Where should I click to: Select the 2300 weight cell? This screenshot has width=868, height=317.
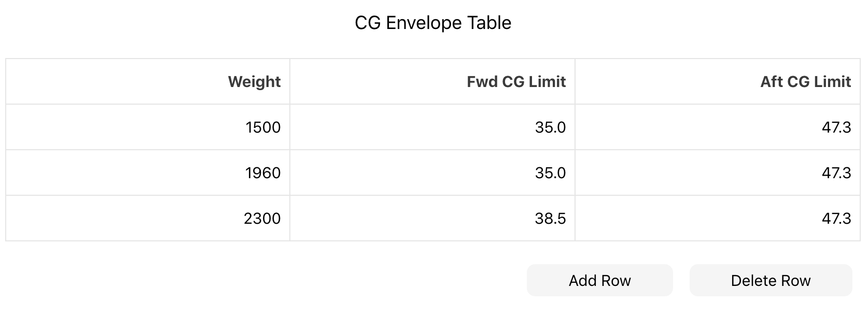[x=148, y=218]
